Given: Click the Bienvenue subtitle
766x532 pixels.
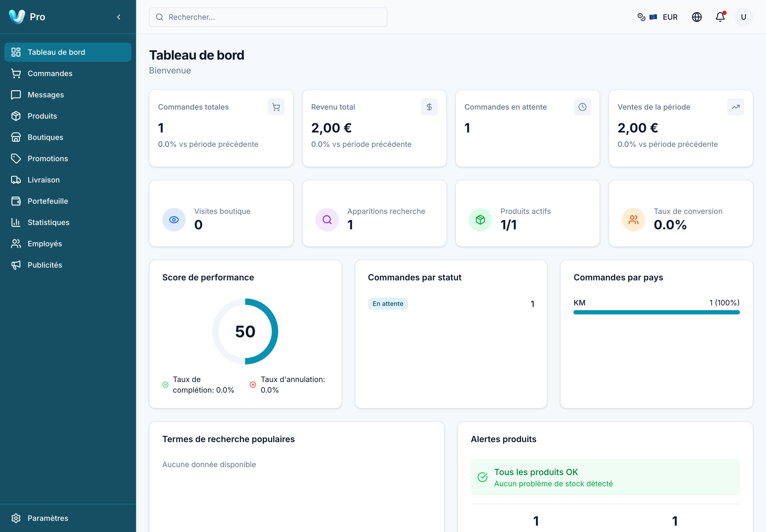Looking at the screenshot, I should click(170, 71).
